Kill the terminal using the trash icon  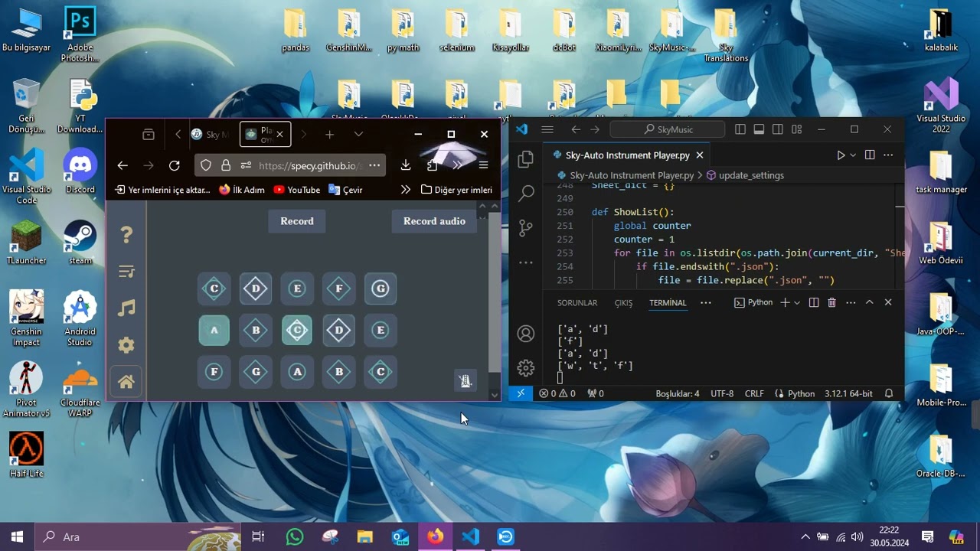[831, 302]
